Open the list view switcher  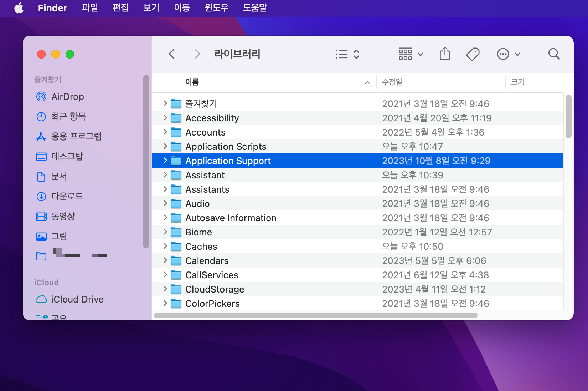(x=347, y=54)
